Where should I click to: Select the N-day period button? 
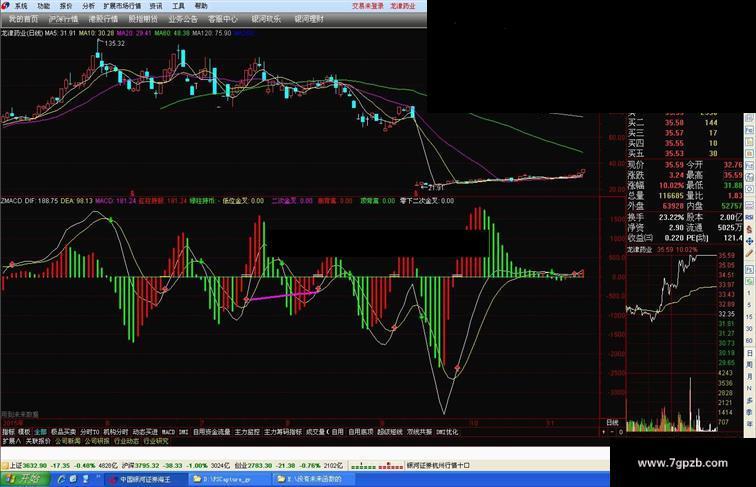(x=749, y=388)
